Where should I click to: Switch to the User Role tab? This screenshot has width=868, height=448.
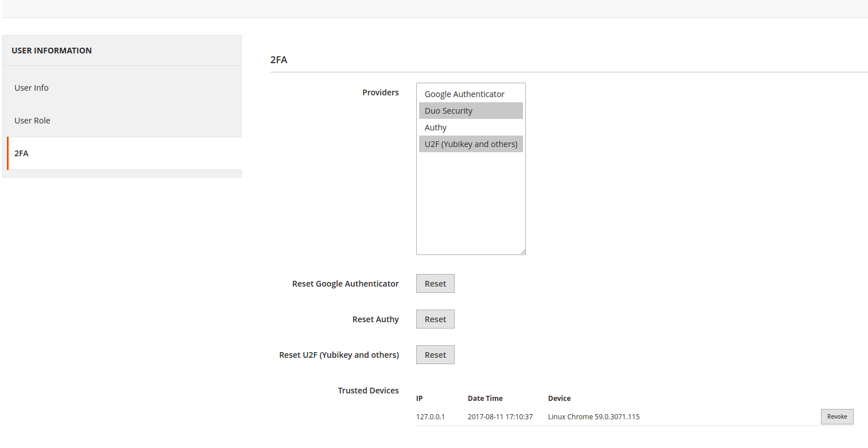[32, 121]
